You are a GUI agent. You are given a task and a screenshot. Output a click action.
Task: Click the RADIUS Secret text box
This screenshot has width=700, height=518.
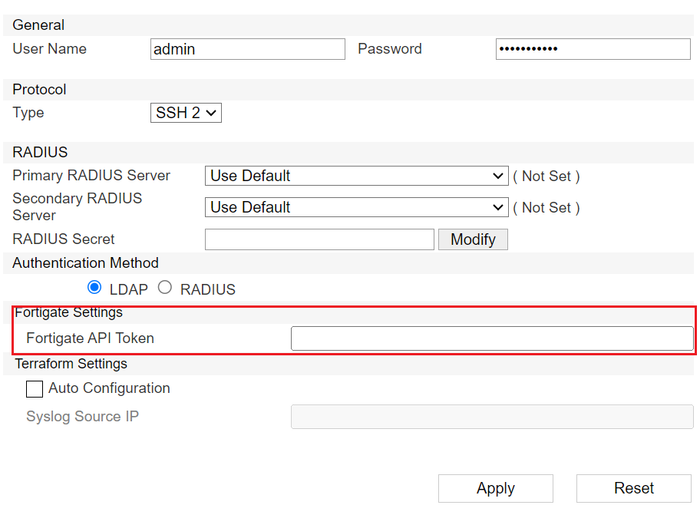click(x=319, y=239)
